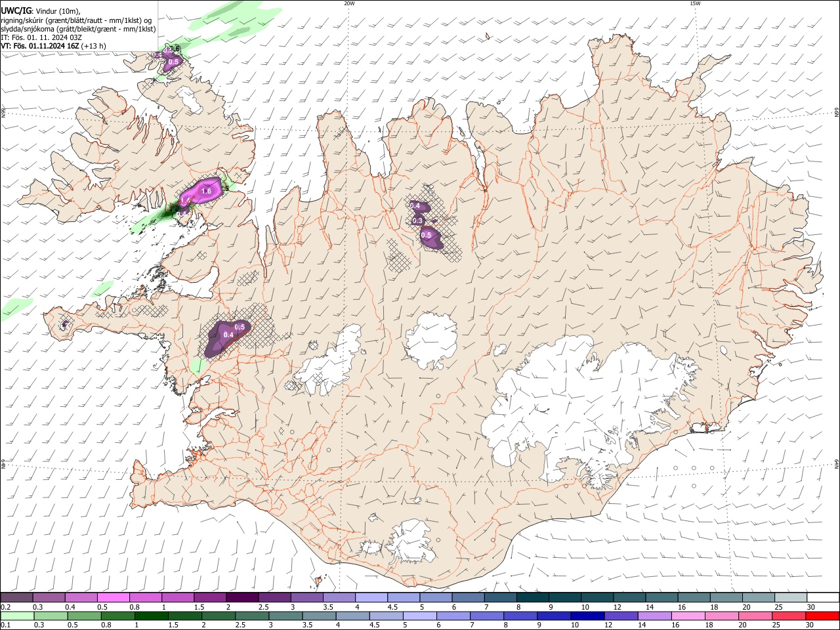
Task: Click the 'UWC/IG: Vindur (10m),' title line
Action: coord(41,10)
